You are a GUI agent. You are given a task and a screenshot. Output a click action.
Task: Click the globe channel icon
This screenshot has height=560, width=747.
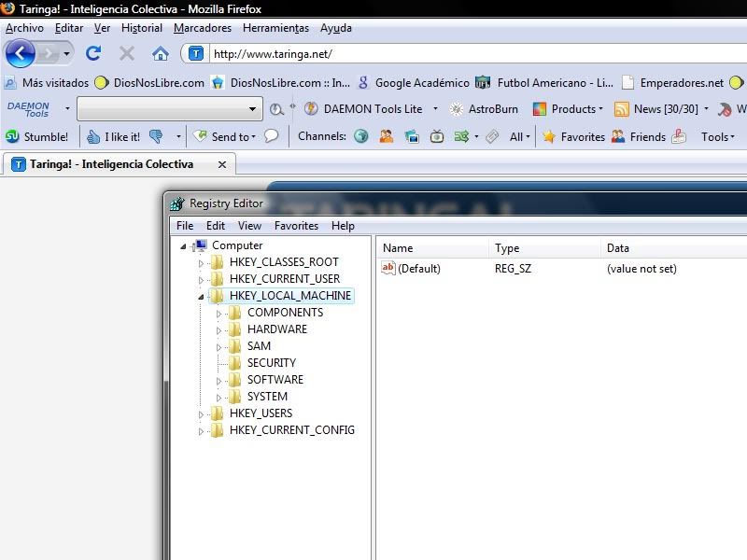361,136
